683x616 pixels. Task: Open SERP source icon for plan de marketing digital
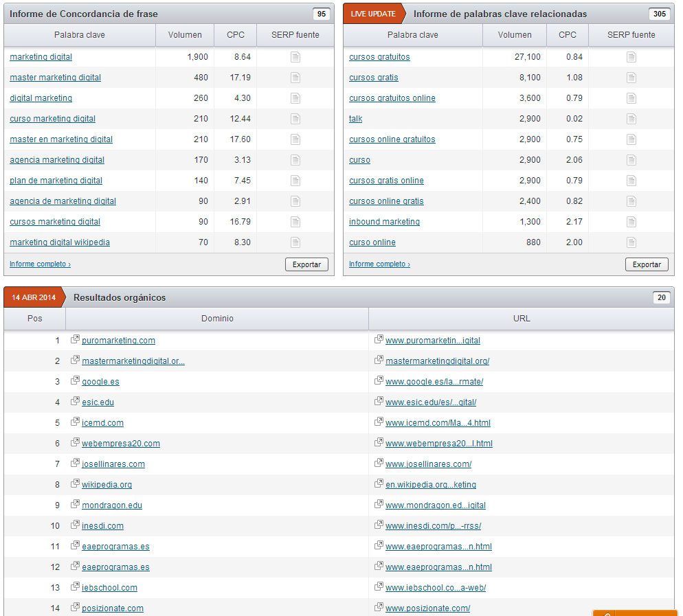pos(295,180)
